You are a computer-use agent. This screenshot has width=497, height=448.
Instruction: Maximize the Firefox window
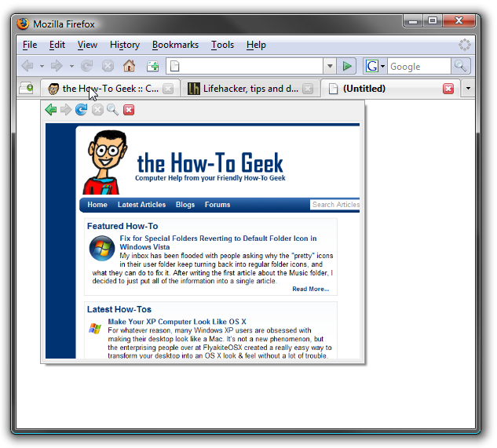[x=433, y=21]
